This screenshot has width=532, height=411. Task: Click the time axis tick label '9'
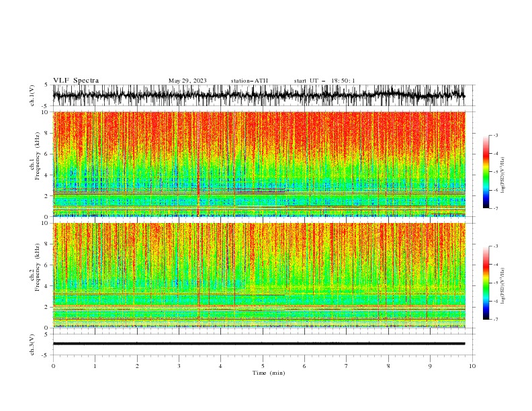[x=430, y=366]
